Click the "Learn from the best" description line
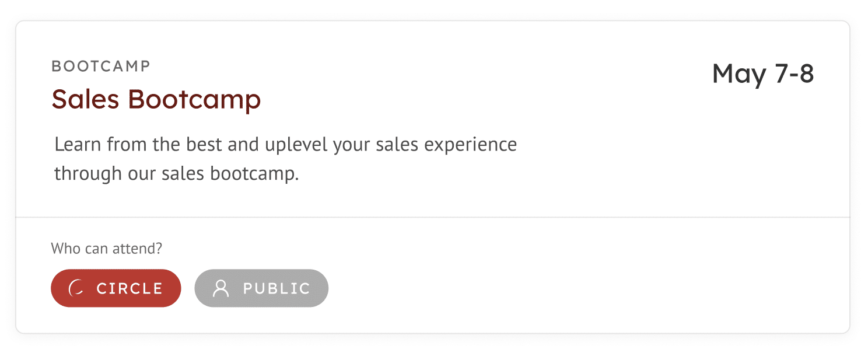This screenshot has height=349, width=868. (286, 144)
